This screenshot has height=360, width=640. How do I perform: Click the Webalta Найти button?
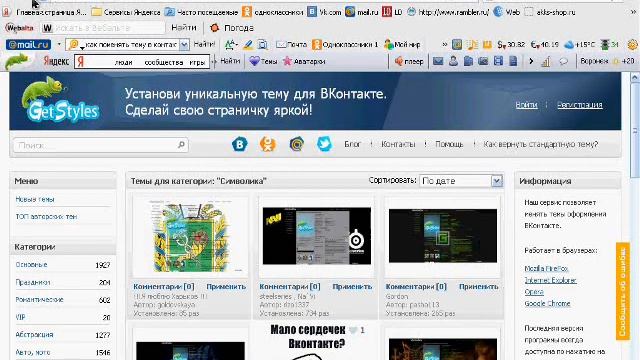(x=184, y=28)
